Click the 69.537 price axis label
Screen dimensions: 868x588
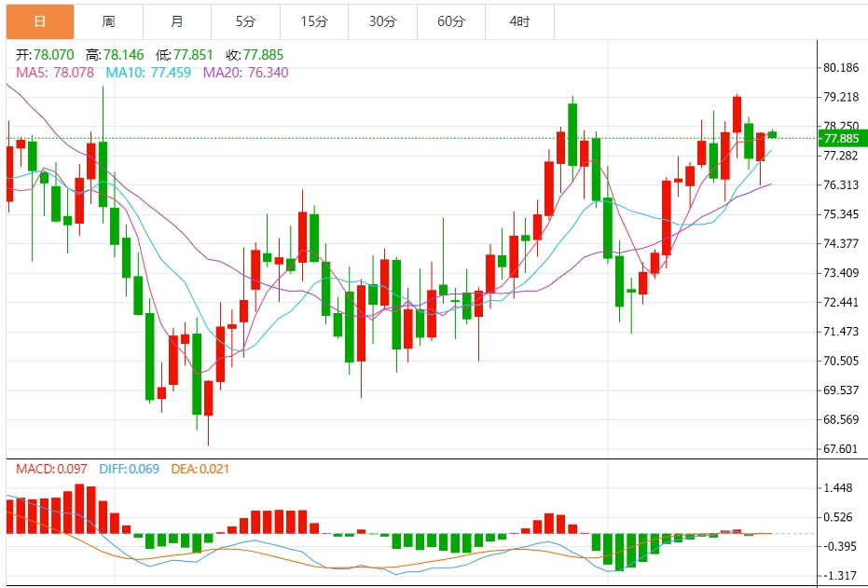(841, 390)
